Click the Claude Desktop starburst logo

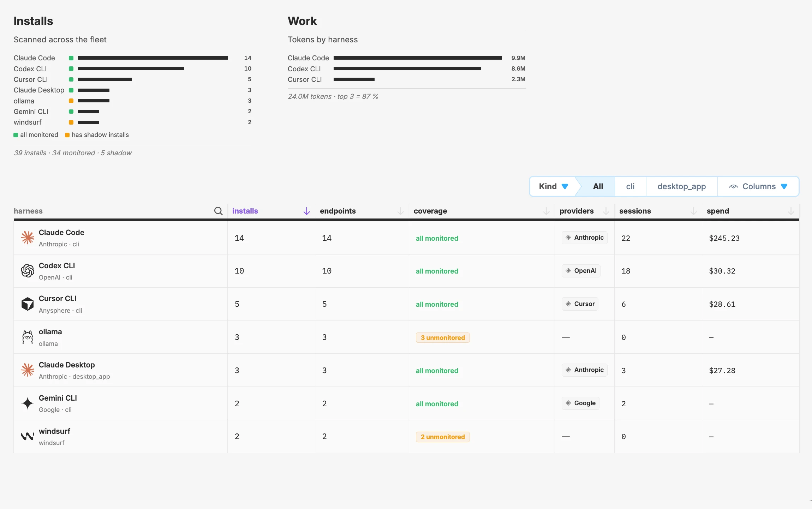(28, 370)
